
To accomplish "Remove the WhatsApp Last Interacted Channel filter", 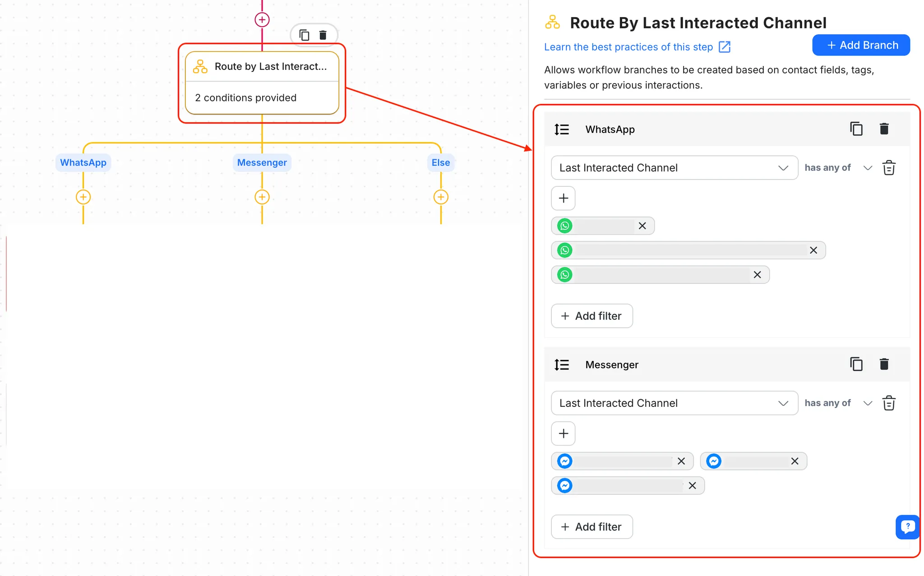I will pos(889,168).
